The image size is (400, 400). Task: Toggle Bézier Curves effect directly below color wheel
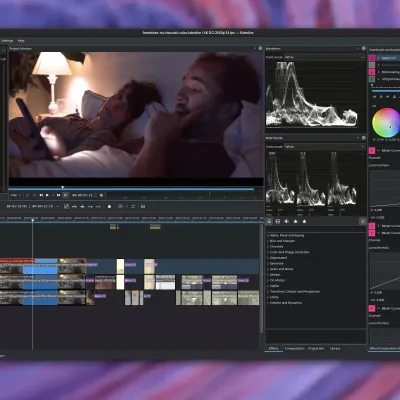tap(372, 151)
